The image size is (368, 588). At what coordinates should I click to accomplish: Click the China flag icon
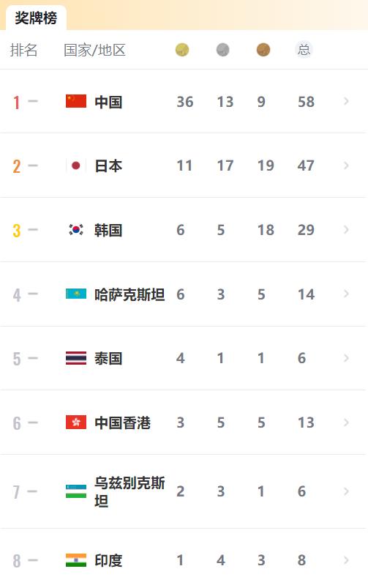[x=76, y=101]
